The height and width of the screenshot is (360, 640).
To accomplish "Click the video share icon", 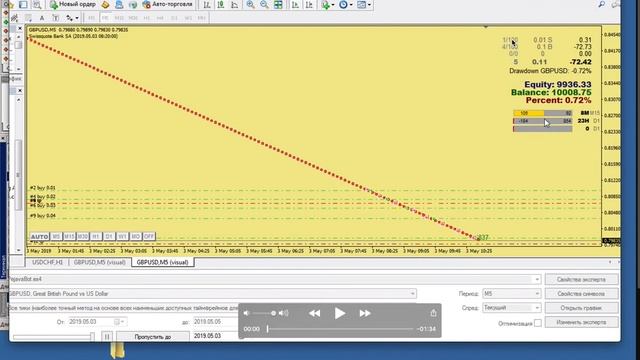I will pos(433,313).
